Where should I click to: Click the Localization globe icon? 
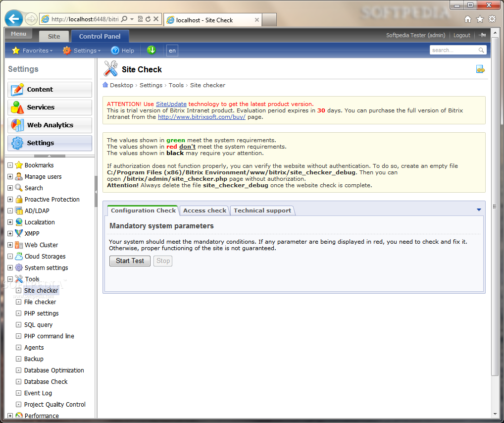(x=19, y=222)
